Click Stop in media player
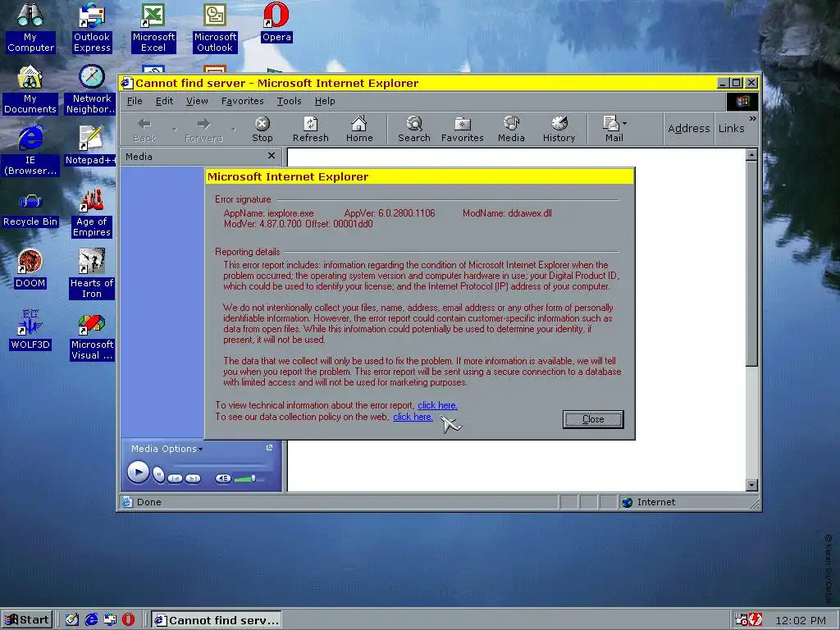 pos(158,475)
